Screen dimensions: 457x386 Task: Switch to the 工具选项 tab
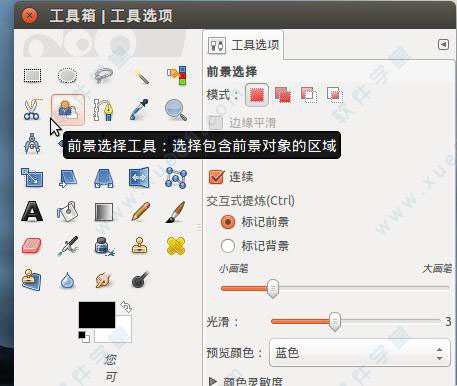(x=243, y=45)
